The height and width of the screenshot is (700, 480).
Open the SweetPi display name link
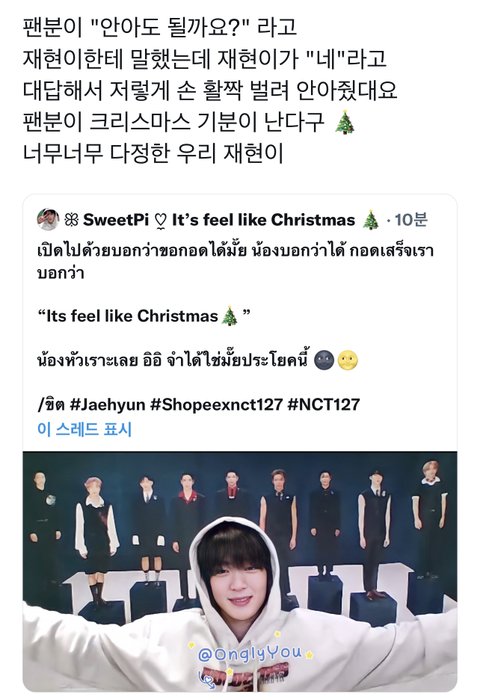[x=109, y=220]
